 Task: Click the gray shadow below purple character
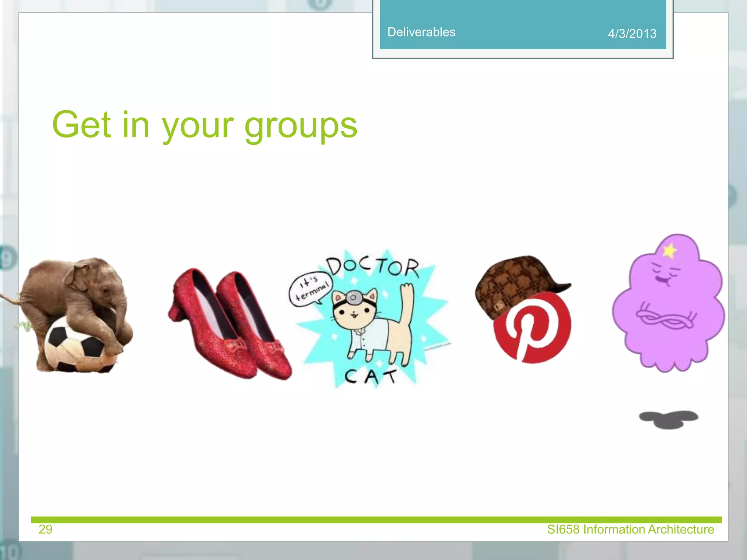(x=669, y=419)
